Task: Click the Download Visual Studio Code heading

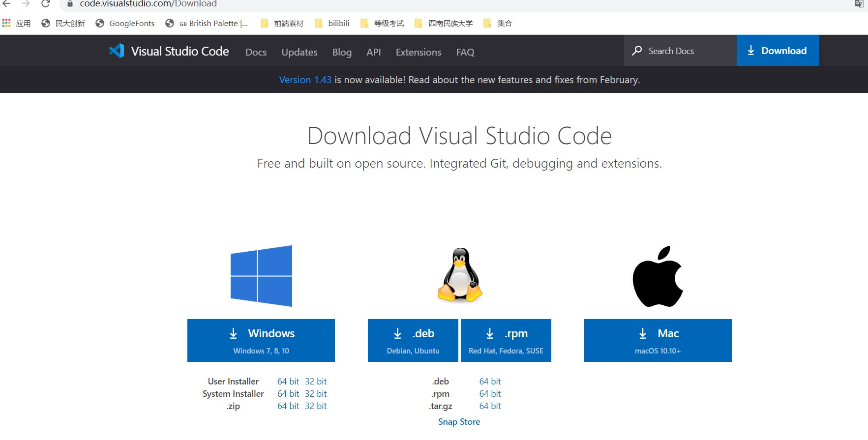Action: (459, 136)
